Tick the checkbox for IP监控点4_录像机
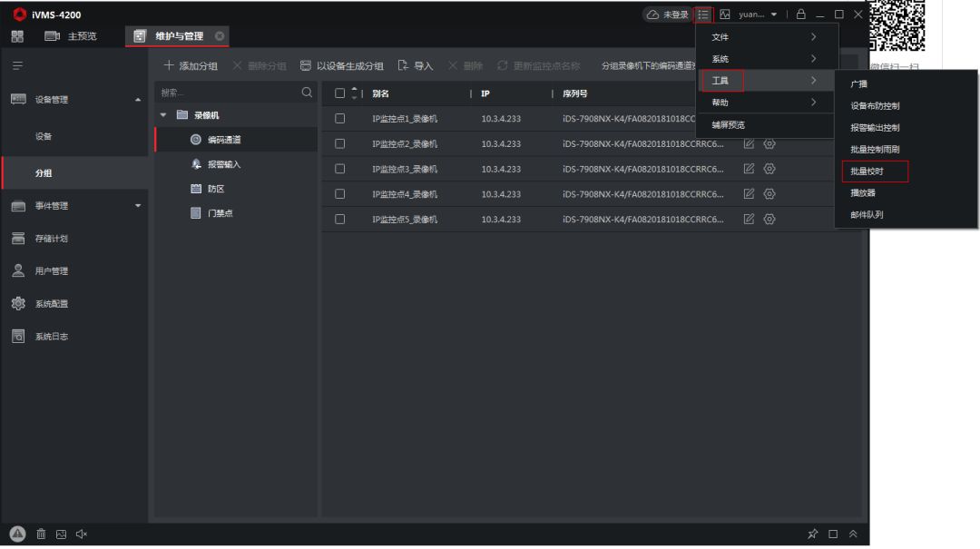Screen dimensions: 980x549 340,193
